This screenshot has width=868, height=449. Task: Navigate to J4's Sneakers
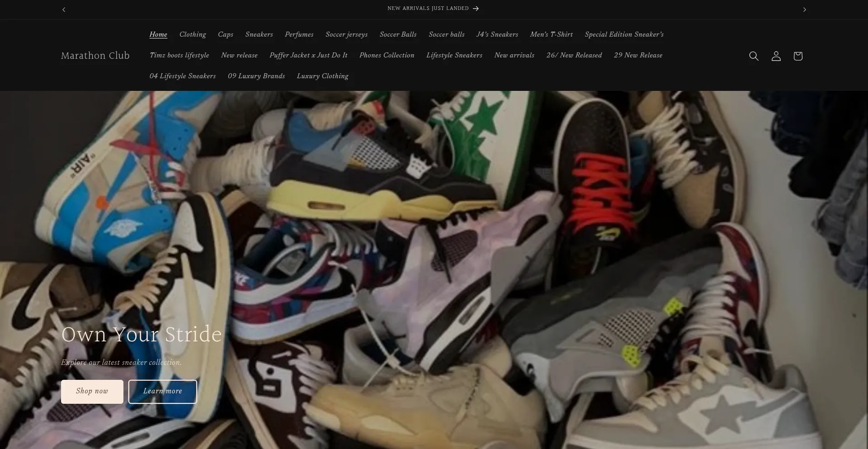497,34
